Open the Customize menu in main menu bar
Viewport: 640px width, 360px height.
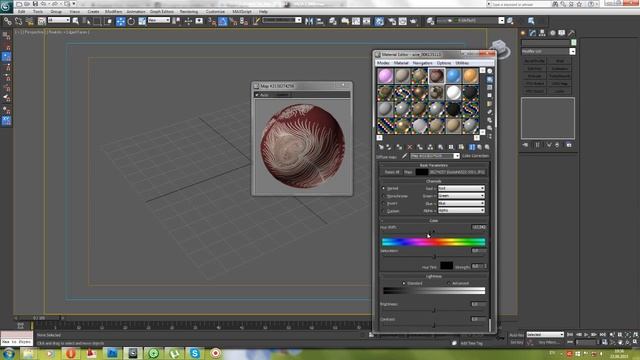pyautogui.click(x=215, y=11)
